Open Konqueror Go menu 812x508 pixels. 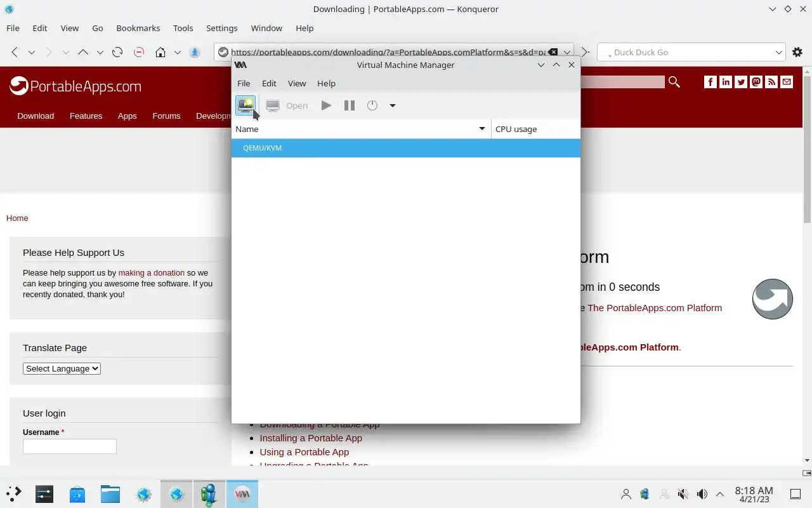point(98,28)
